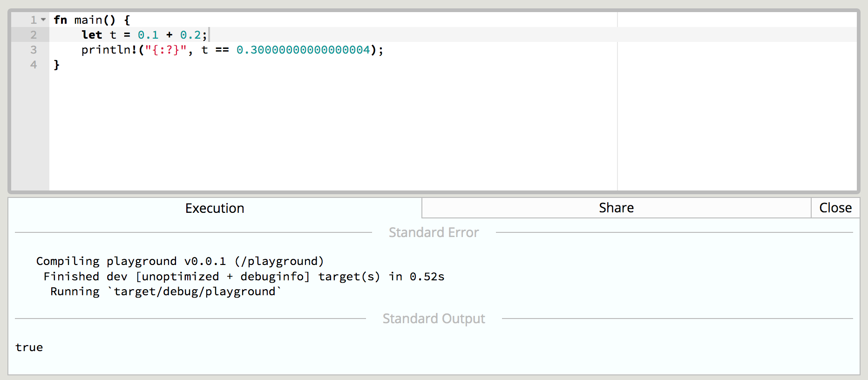Select line number 2 in the gutter

click(x=34, y=35)
